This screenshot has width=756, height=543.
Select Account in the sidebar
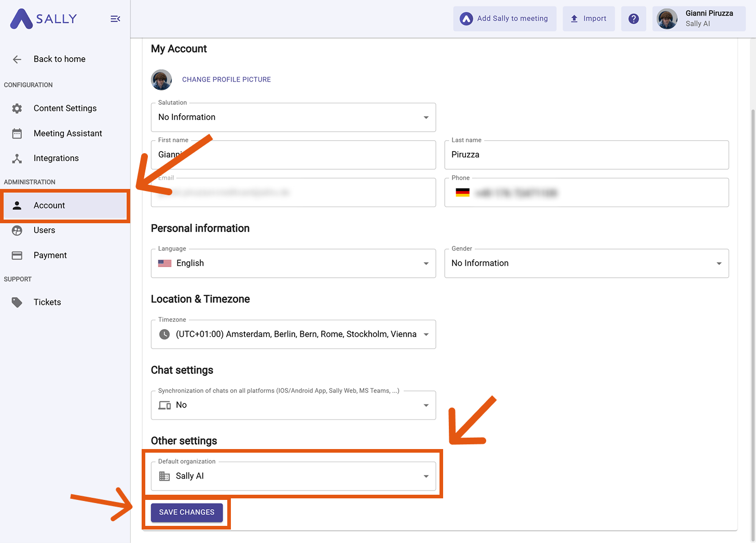pyautogui.click(x=49, y=206)
